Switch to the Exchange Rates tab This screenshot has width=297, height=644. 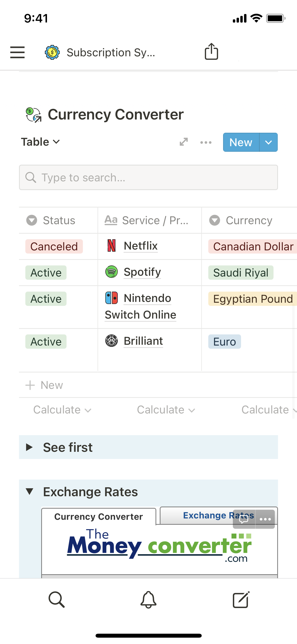click(x=206, y=516)
